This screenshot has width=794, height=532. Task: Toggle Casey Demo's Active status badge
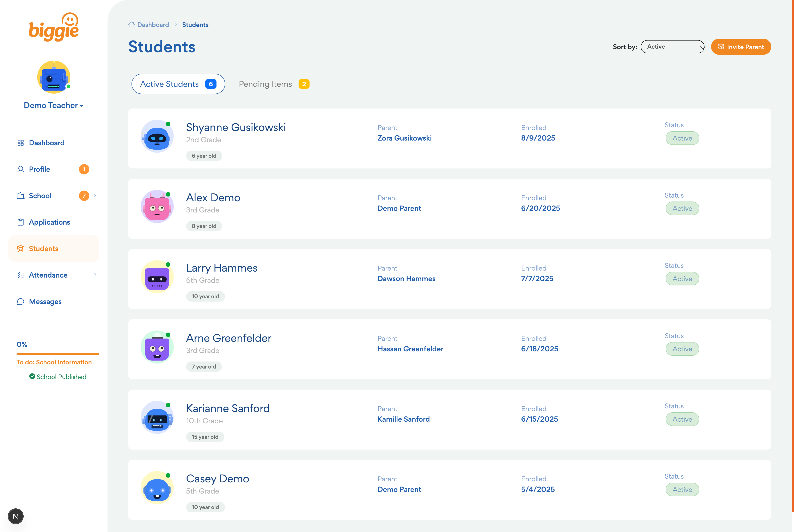tap(682, 489)
